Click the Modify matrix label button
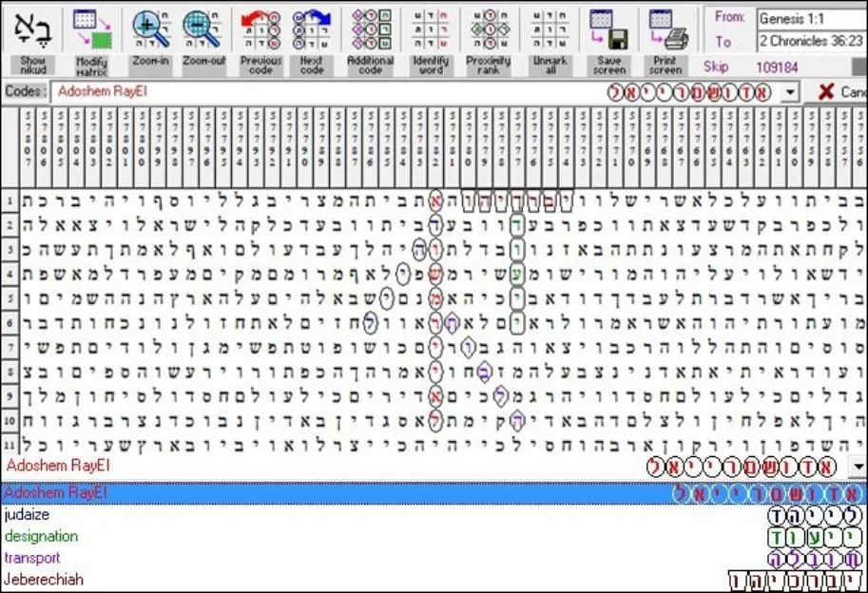 point(92,66)
